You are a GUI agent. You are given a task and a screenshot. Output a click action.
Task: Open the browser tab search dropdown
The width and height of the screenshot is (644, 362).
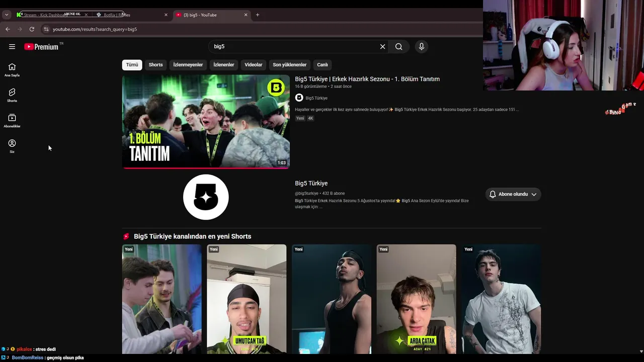tap(7, 15)
